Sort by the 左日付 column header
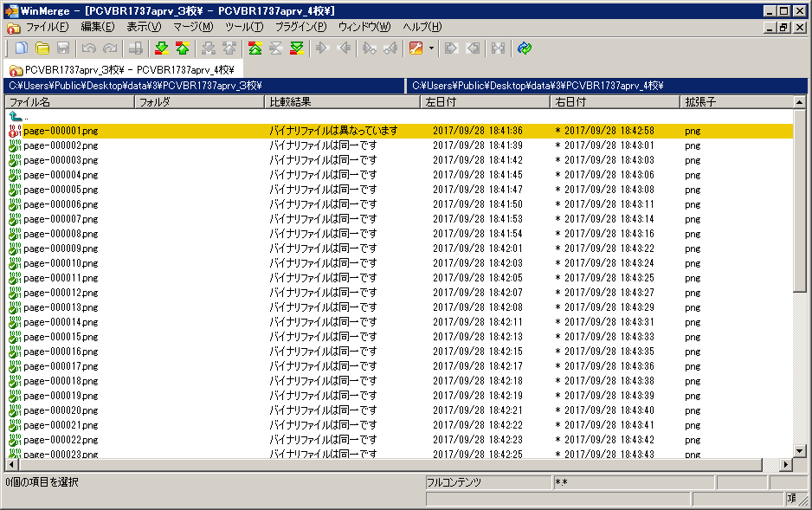 [486, 102]
